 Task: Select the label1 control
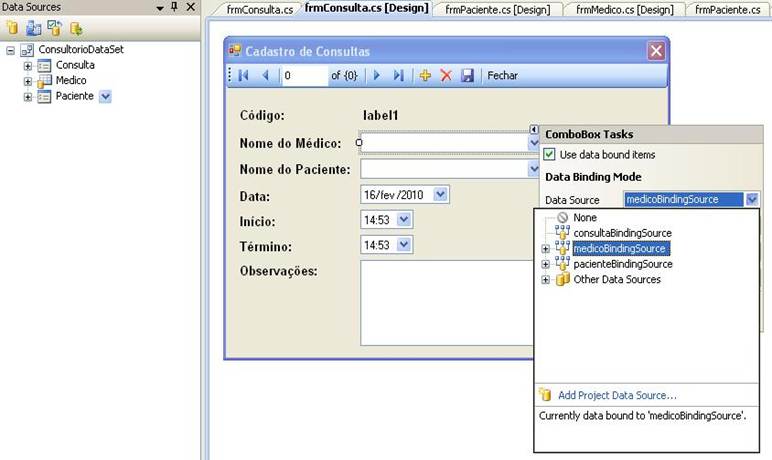(381, 115)
